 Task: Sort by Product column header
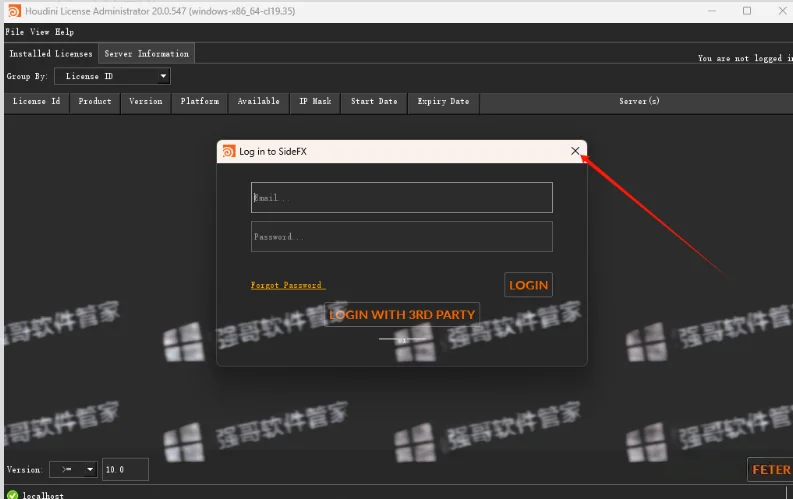tap(95, 102)
